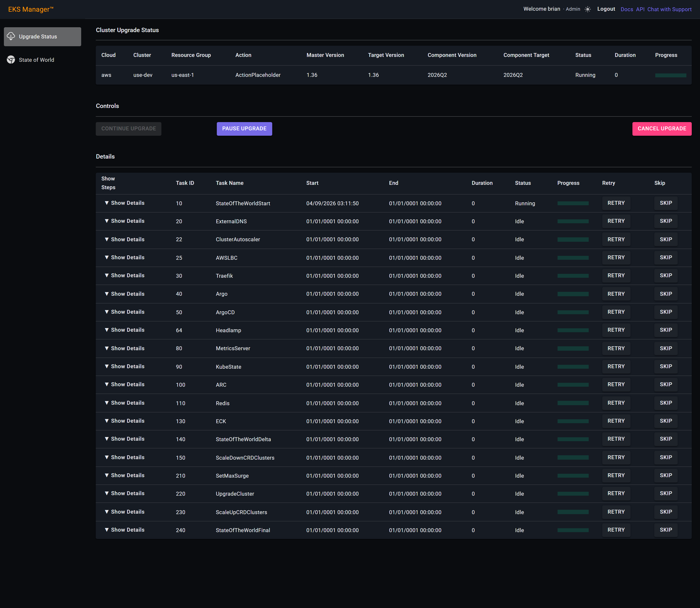Skip the Redis task
700x608 pixels.
[x=666, y=403]
